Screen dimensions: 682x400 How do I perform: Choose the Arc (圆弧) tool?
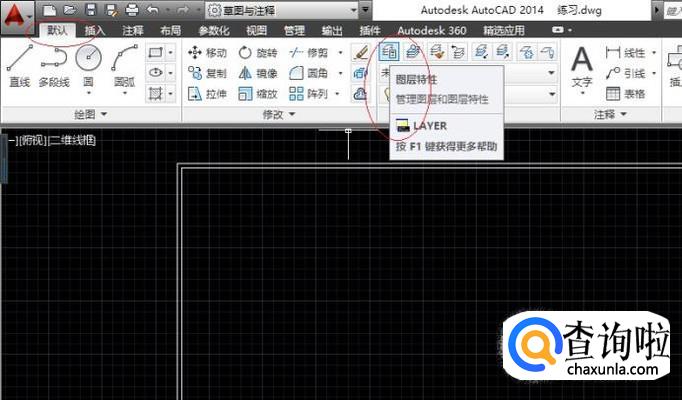(124, 66)
